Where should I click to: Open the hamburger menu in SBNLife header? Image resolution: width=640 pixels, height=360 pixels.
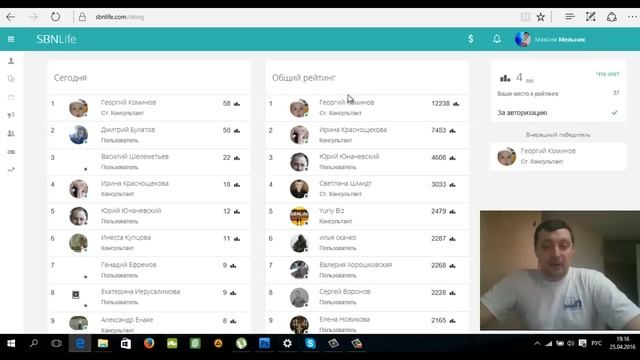pos(11,39)
